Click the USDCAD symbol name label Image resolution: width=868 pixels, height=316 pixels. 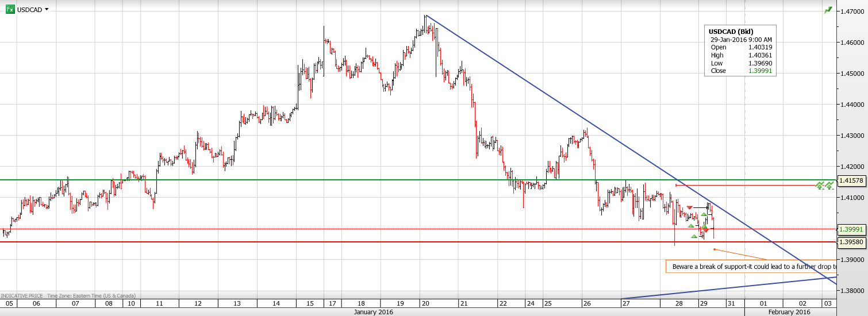[29, 10]
